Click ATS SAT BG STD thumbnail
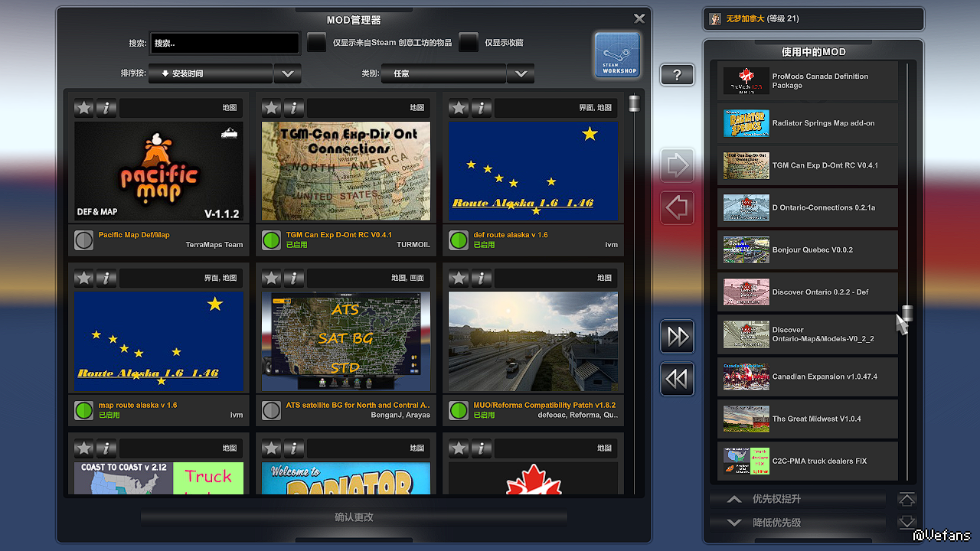Screen dimensions: 980x551 [346, 341]
